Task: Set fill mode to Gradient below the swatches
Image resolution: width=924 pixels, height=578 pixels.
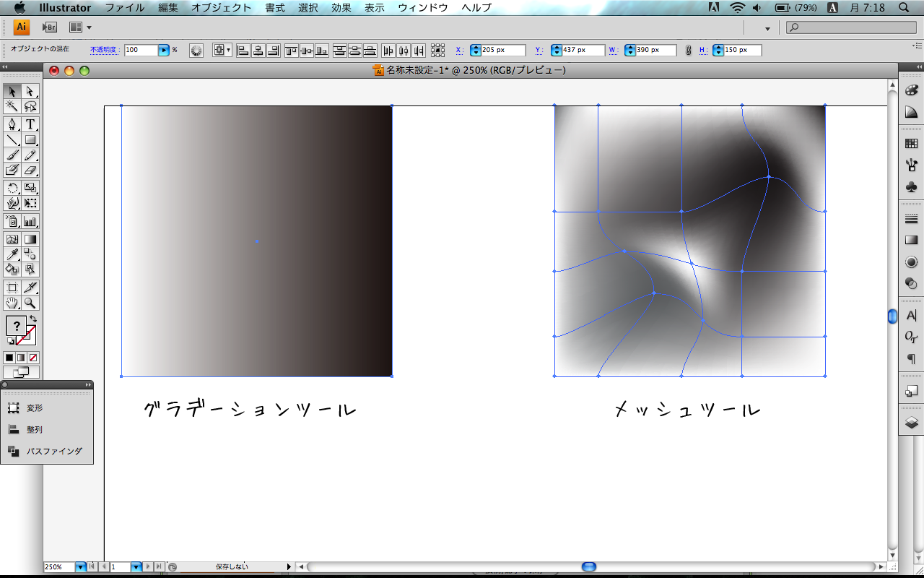Action: [x=21, y=358]
